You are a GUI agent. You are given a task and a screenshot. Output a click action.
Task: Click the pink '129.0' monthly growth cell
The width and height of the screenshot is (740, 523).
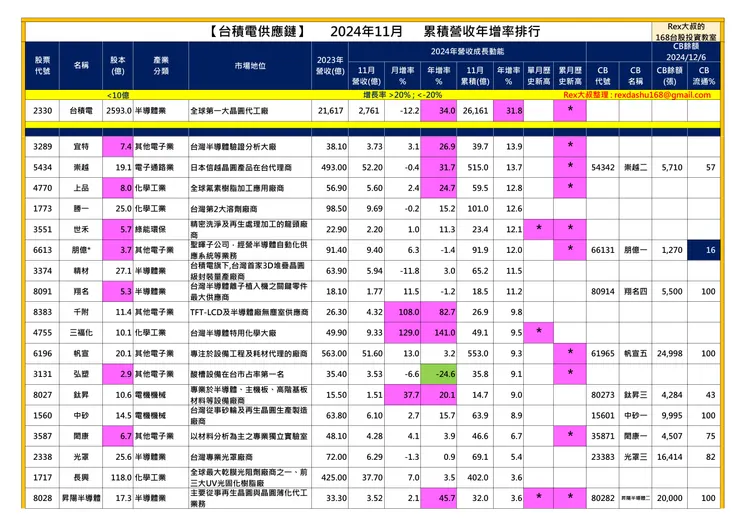403,333
